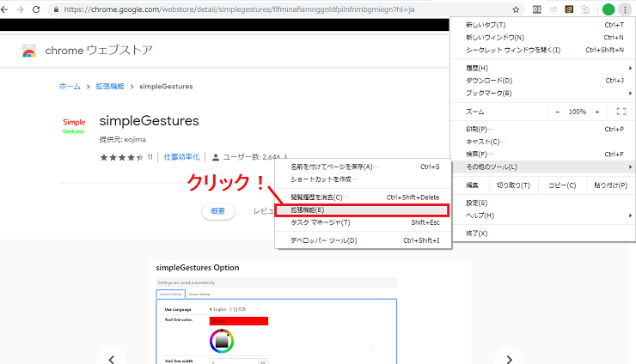Click コピー(C) in the edit row
The width and height of the screenshot is (636, 364).
(562, 185)
